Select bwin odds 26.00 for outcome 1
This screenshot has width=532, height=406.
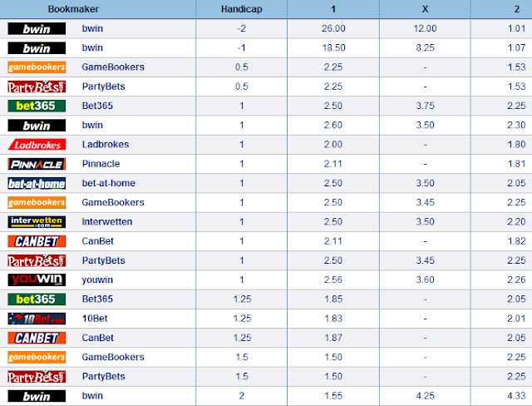(333, 28)
